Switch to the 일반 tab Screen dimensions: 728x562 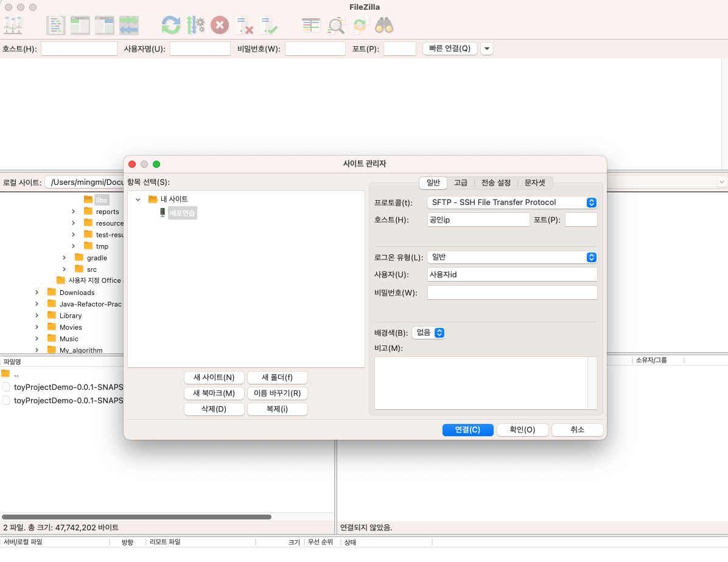tap(433, 183)
